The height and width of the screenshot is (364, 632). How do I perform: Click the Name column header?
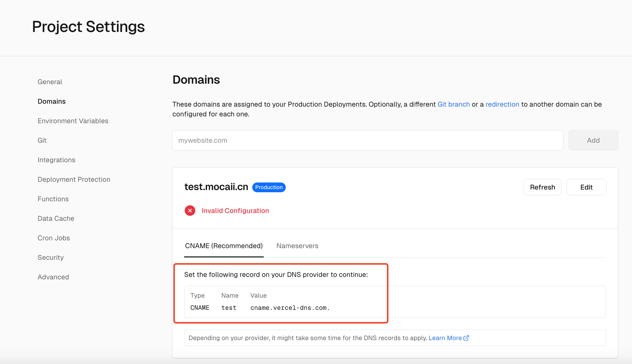[230, 295]
